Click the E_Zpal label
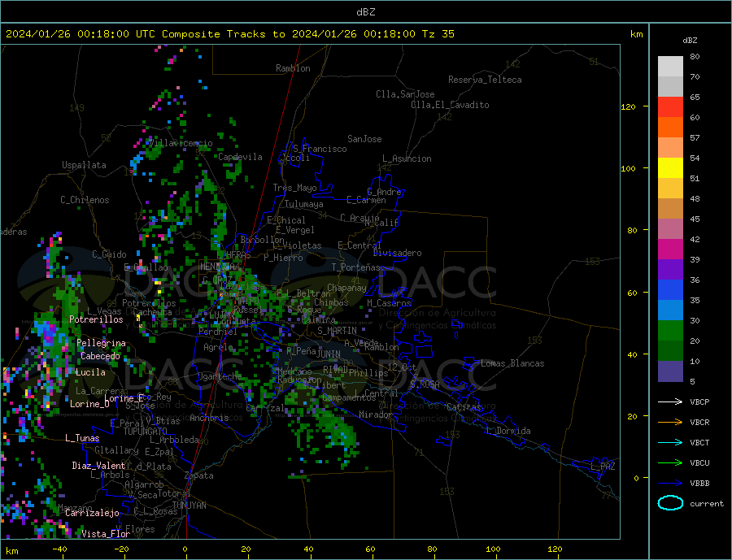This screenshot has height=560, width=732. click(x=159, y=452)
